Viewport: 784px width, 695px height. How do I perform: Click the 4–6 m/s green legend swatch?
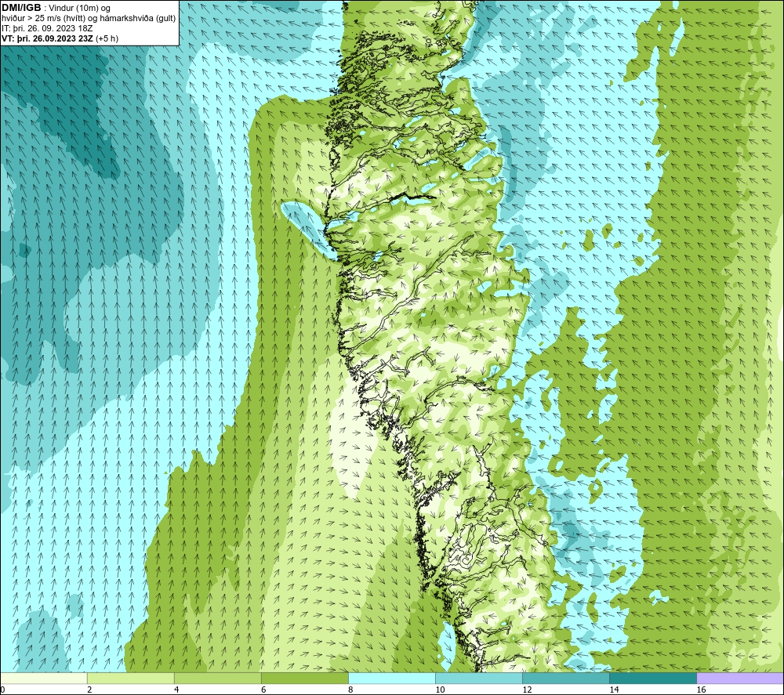click(217, 679)
